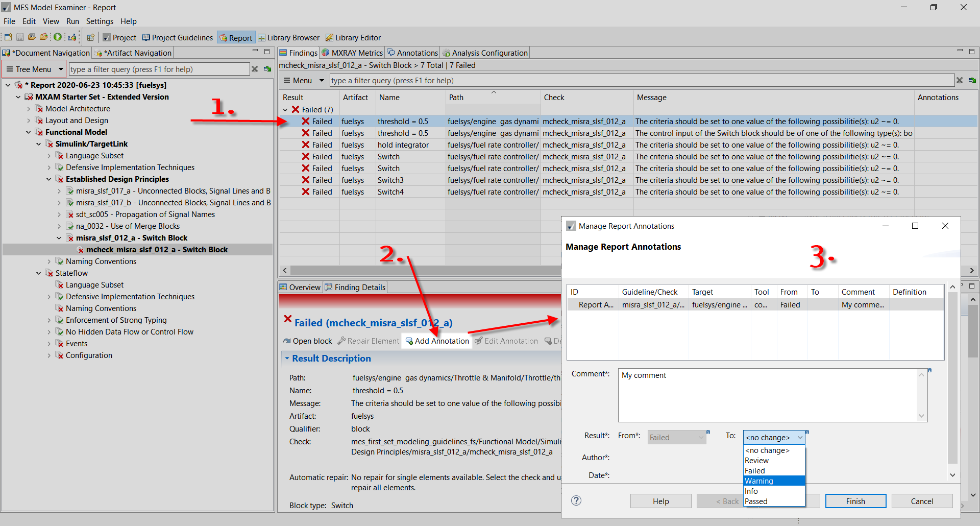Image resolution: width=980 pixels, height=526 pixels.
Task: Maximize the Document Navigation panel
Action: (266, 52)
